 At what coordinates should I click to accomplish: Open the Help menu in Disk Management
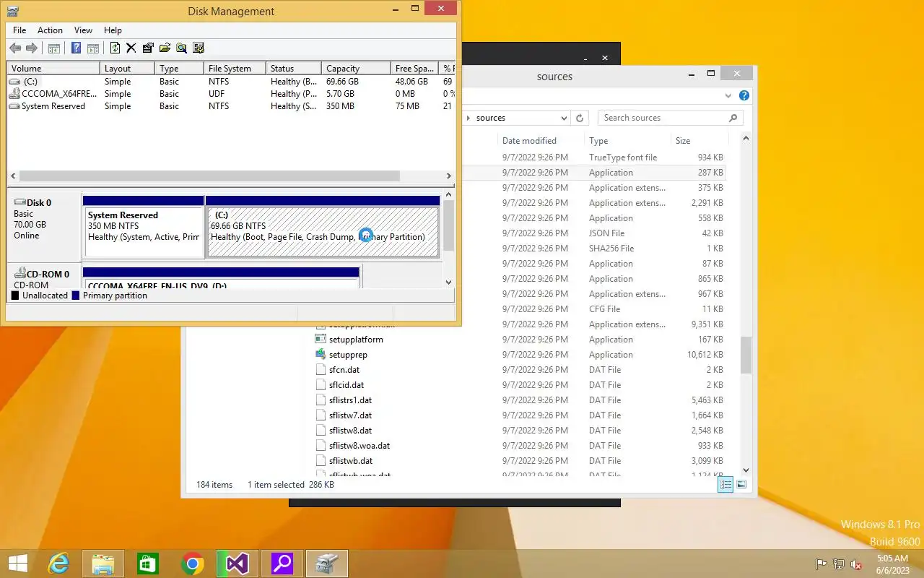[x=113, y=30]
